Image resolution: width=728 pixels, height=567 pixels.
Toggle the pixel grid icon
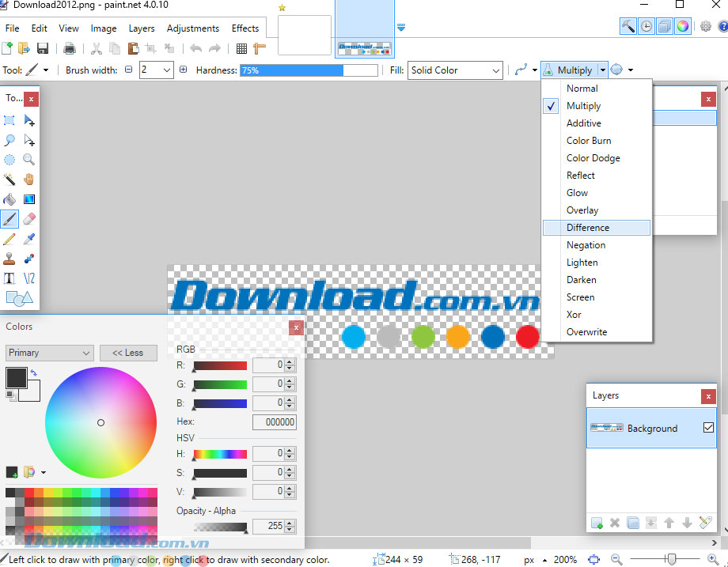point(241,48)
